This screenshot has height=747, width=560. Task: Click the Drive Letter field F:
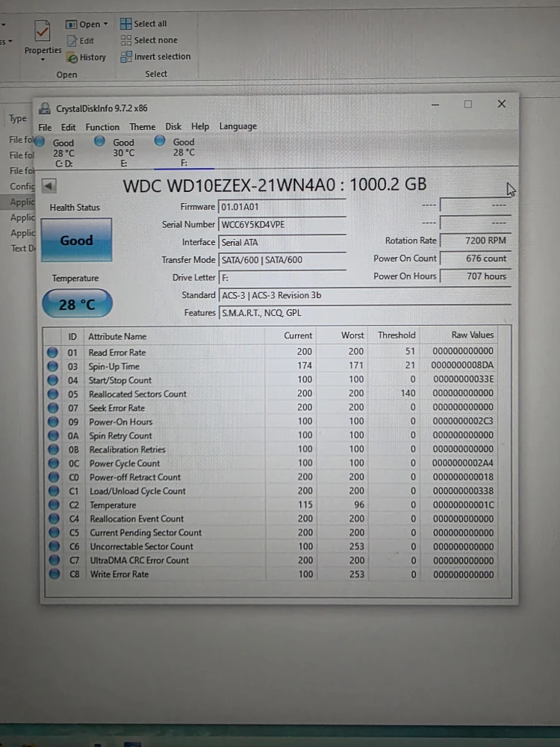click(x=282, y=278)
